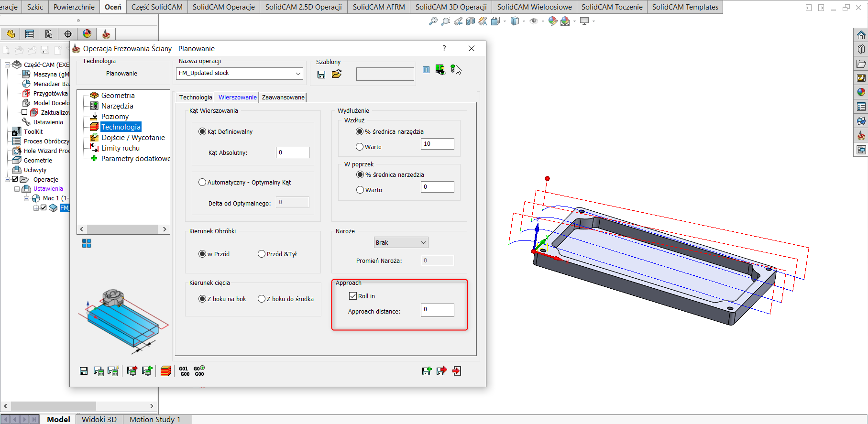Switch to Motion Study 1 bottom tab
Screen dimensions: 868x424
pyautogui.click(x=155, y=419)
